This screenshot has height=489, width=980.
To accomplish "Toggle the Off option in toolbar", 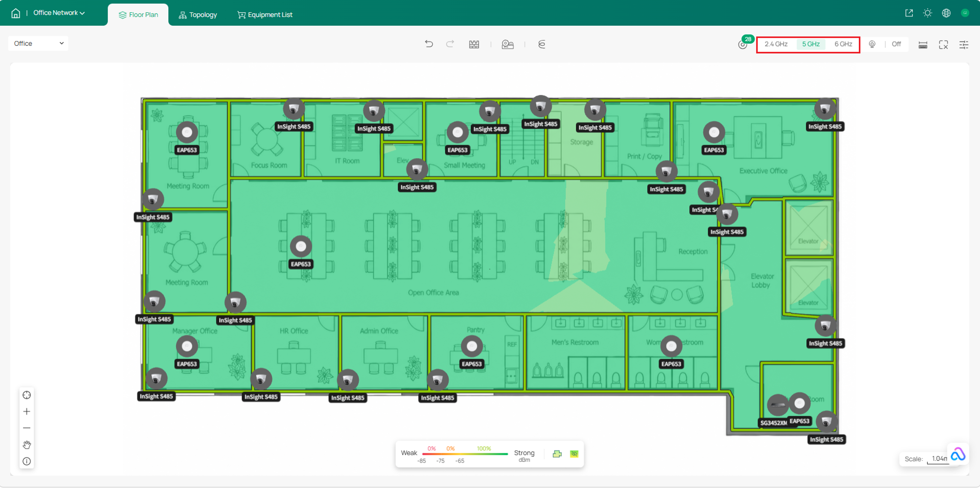I will point(896,44).
